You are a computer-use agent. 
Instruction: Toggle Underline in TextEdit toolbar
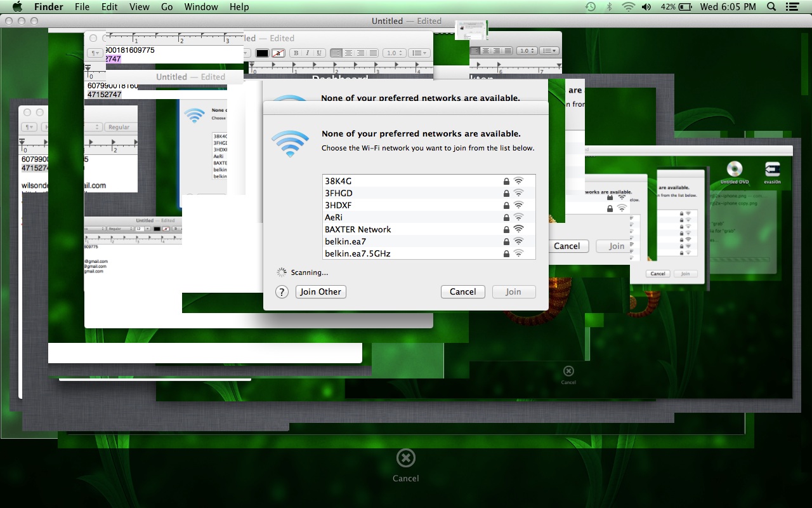click(x=319, y=53)
